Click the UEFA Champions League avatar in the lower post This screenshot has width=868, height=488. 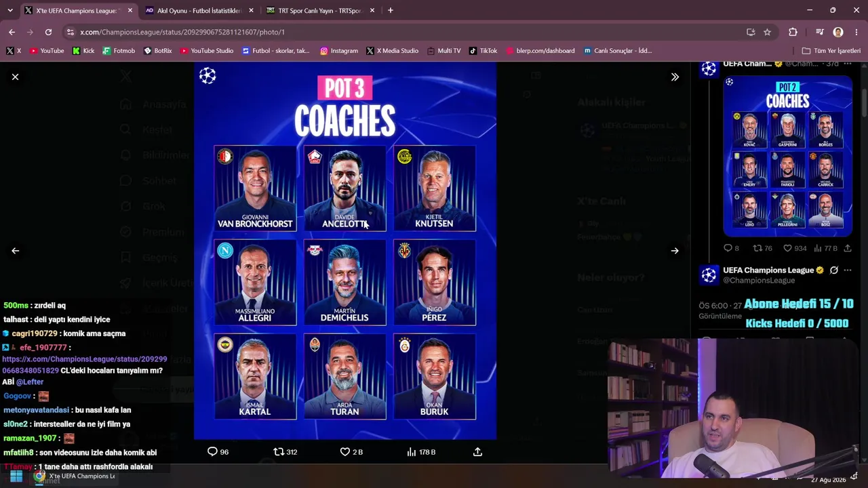click(709, 274)
